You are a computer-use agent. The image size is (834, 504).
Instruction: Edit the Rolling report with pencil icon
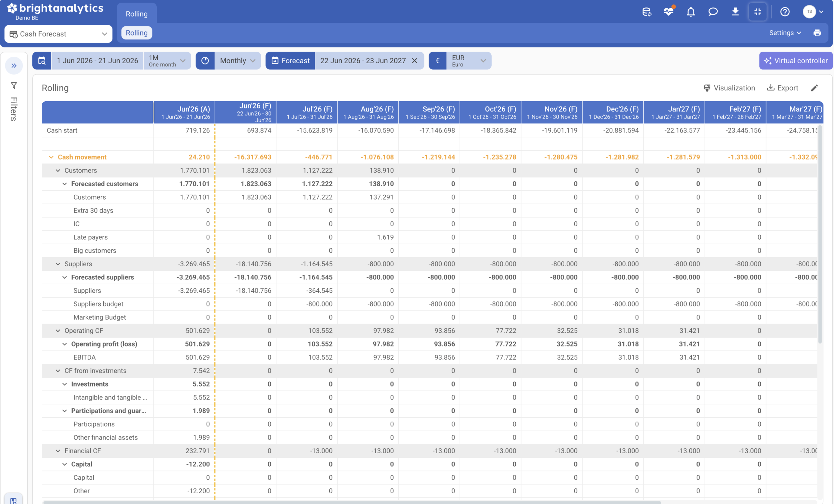tap(814, 88)
